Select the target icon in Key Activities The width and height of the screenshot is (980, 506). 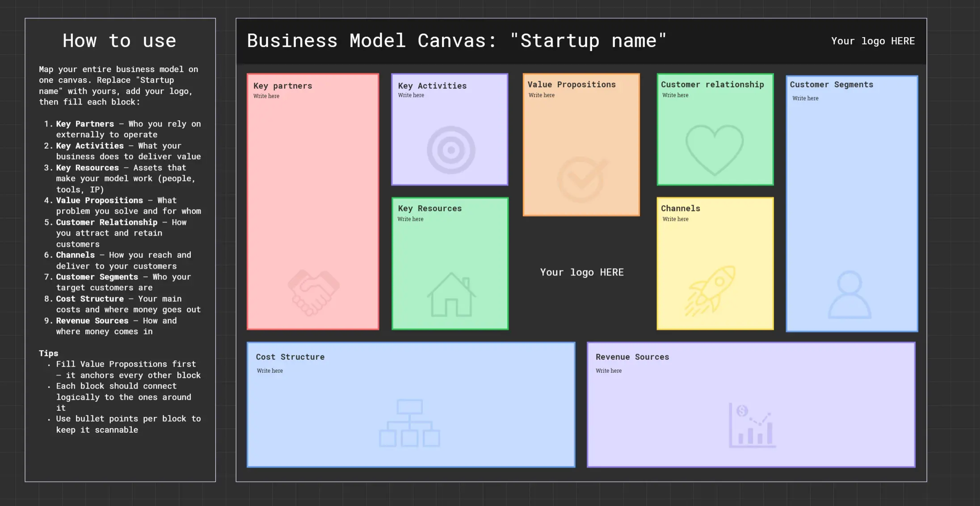click(x=451, y=150)
